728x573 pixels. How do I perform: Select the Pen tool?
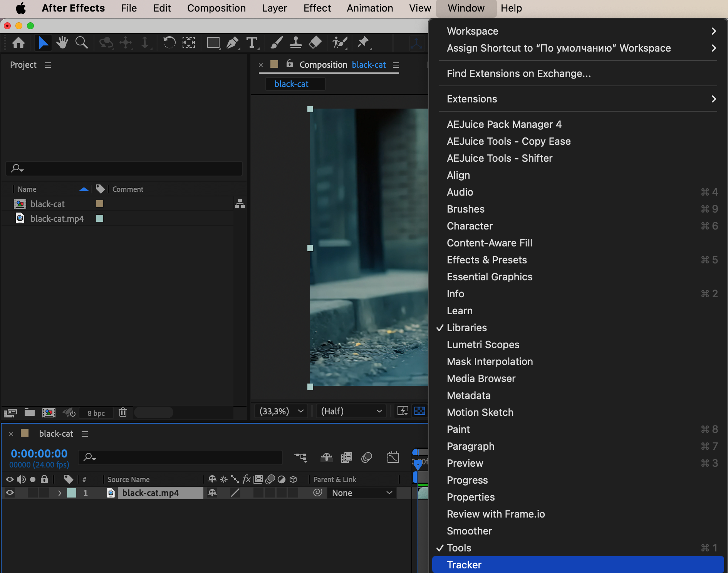pos(232,42)
